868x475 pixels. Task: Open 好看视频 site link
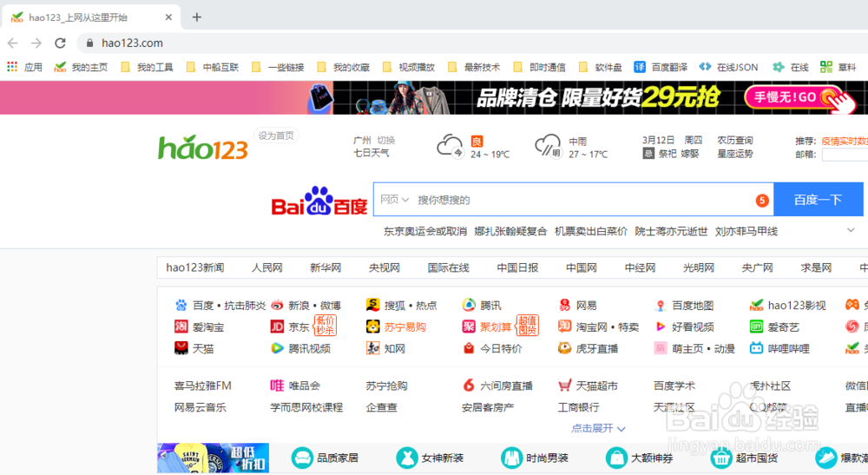point(684,327)
